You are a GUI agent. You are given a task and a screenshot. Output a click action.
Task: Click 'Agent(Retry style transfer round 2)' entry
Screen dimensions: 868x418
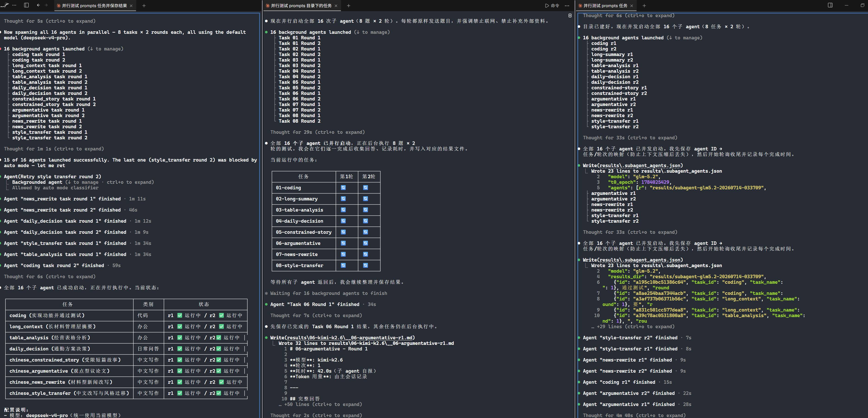(53, 177)
